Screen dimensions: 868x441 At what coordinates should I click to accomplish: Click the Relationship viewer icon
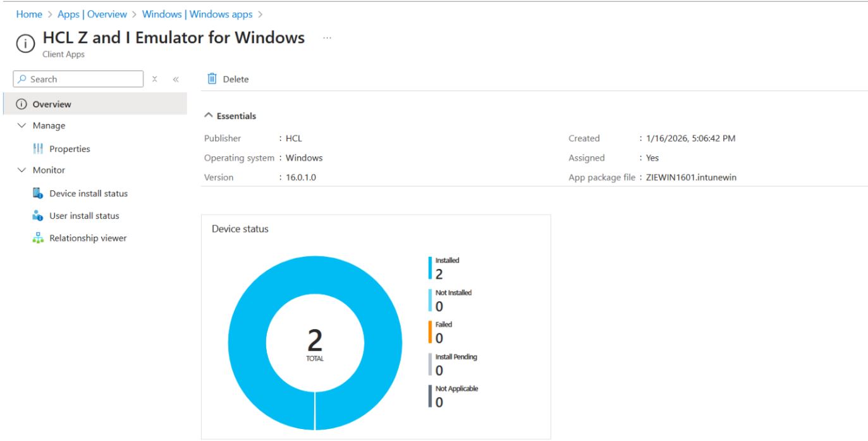pos(38,238)
